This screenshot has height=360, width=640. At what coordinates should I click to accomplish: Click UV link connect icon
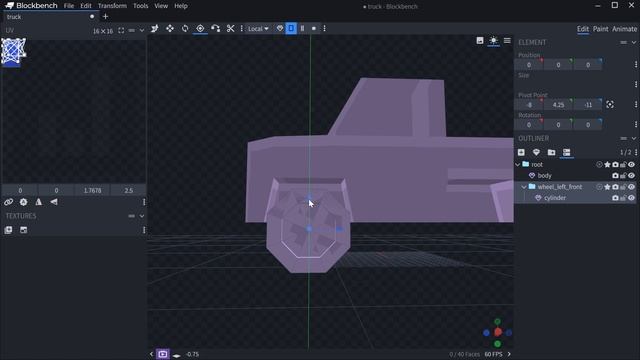click(9, 202)
